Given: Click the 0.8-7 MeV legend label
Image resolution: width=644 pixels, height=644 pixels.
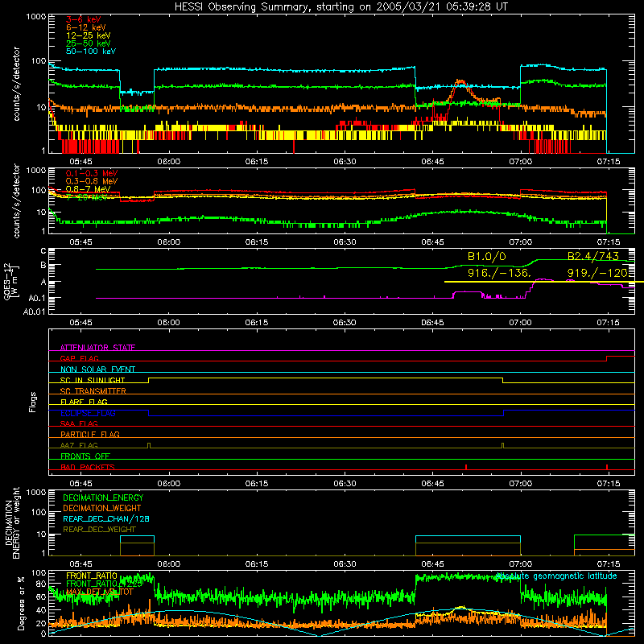Looking at the screenshot, I should point(88,189).
